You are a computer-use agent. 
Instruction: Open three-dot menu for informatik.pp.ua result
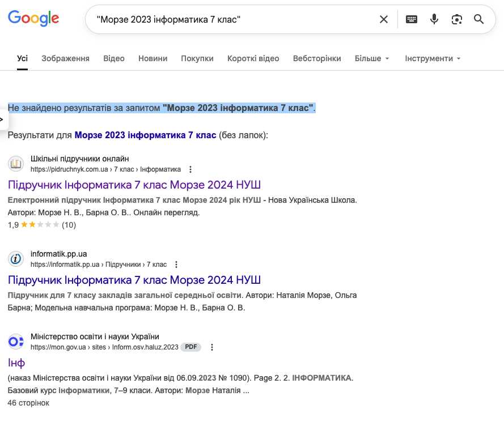(x=176, y=265)
